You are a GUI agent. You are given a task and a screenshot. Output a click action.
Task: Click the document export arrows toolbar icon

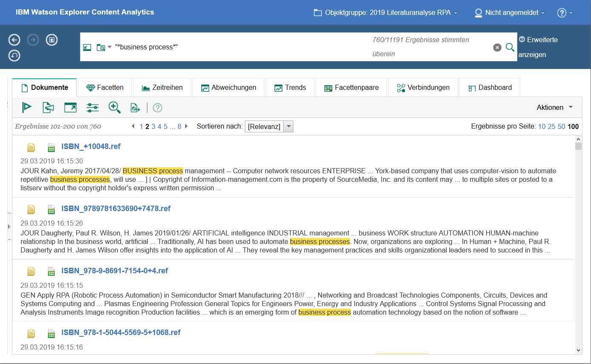click(x=48, y=107)
